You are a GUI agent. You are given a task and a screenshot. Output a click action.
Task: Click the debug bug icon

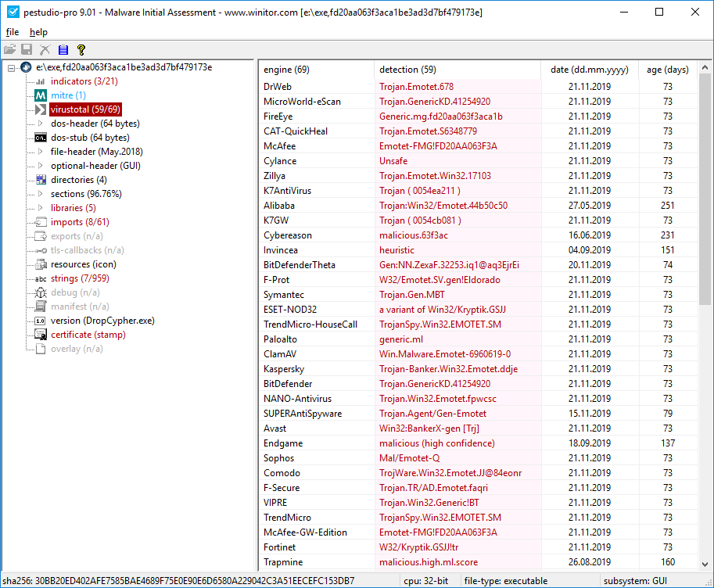41,292
